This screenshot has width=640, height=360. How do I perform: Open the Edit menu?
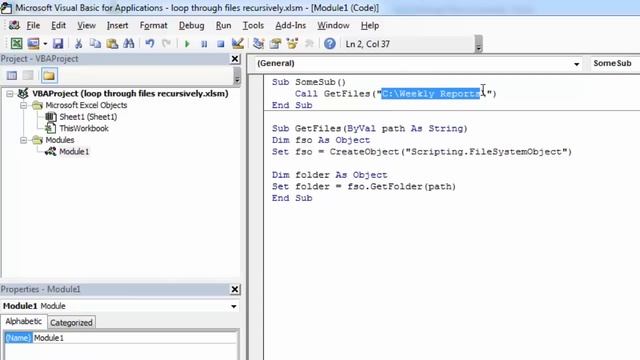pos(58,25)
